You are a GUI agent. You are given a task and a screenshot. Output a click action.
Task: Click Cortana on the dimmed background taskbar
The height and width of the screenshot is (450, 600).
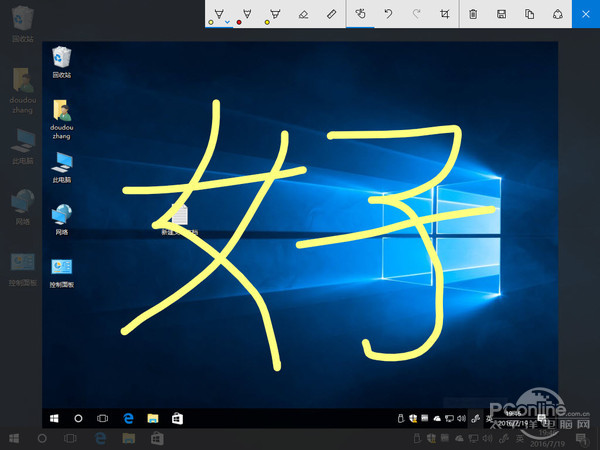tap(42, 439)
